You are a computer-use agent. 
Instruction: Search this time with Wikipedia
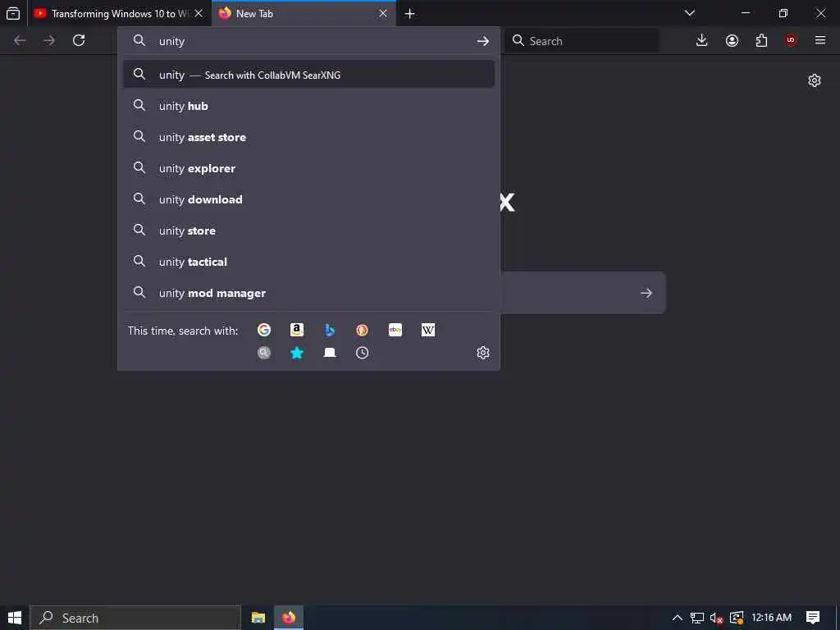coord(428,330)
